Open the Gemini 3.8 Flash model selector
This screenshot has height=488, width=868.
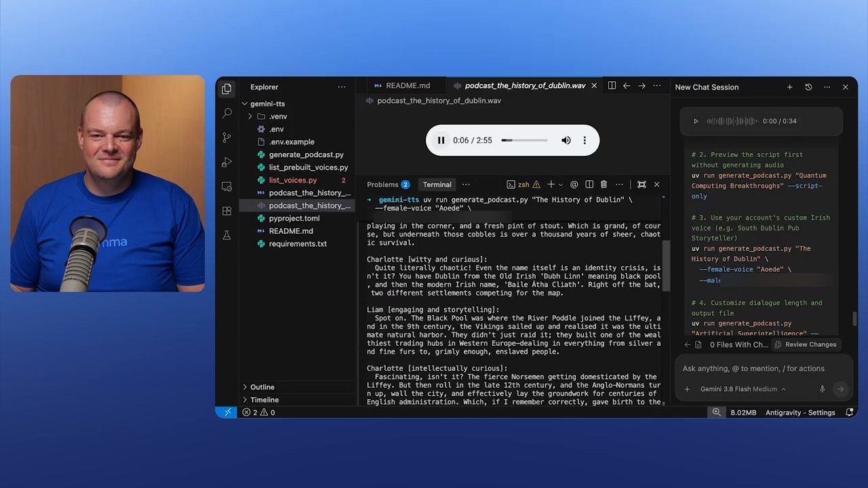(x=743, y=389)
